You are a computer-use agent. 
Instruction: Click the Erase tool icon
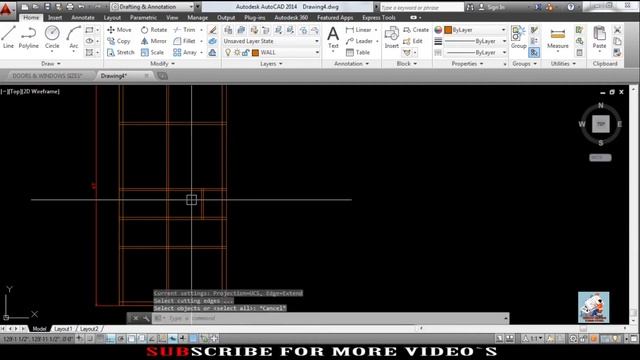pos(213,30)
